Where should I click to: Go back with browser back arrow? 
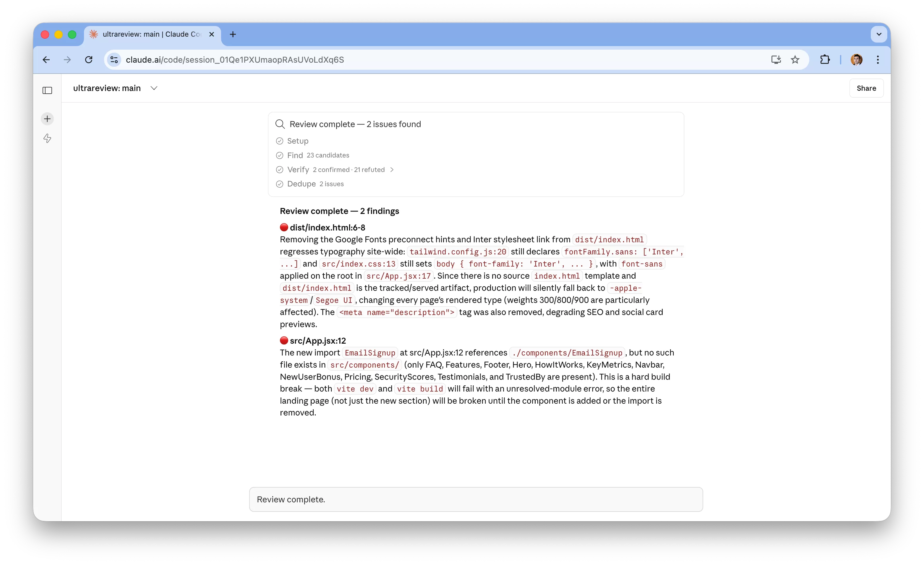tap(46, 60)
